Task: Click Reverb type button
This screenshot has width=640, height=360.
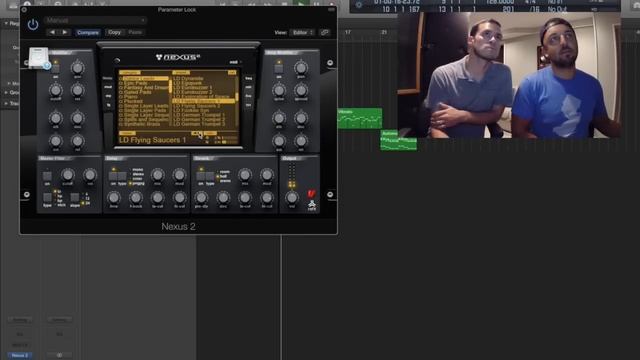Action: (210, 176)
